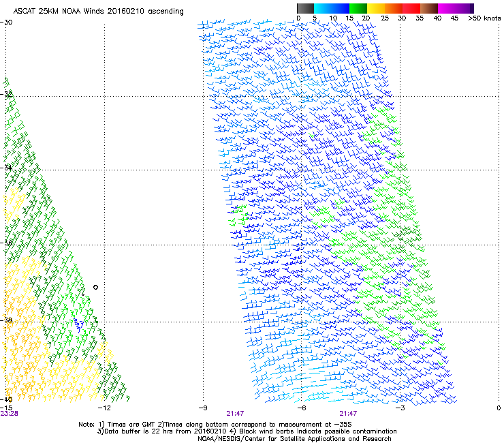Click the '-3' longitude axis label
The height and width of the screenshot is (443, 504).
400,408
